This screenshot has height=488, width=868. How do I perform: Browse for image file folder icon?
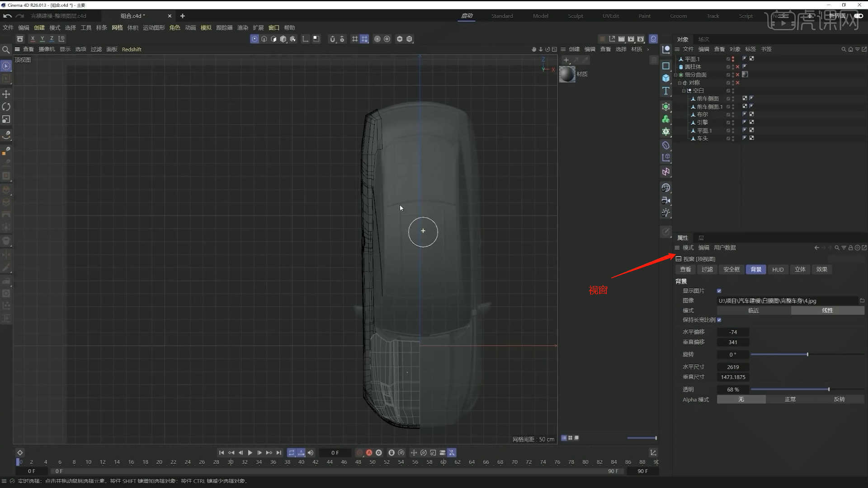coord(862,300)
